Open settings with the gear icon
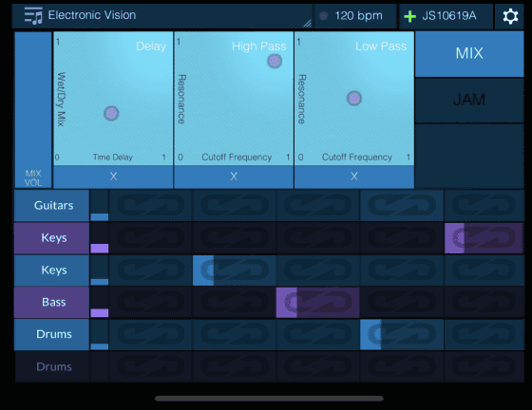 510,16
